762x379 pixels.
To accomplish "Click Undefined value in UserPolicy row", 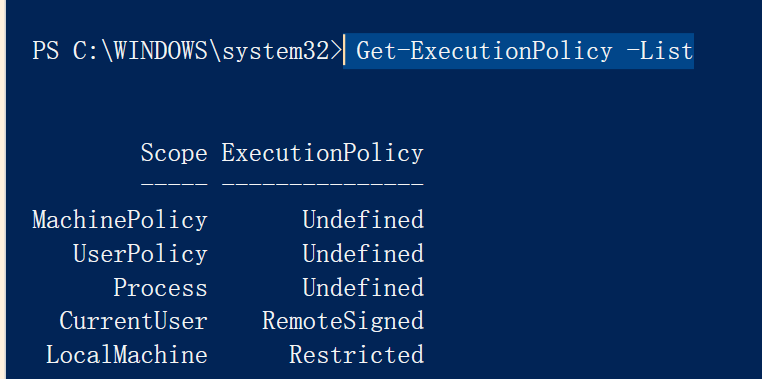I will click(363, 254).
